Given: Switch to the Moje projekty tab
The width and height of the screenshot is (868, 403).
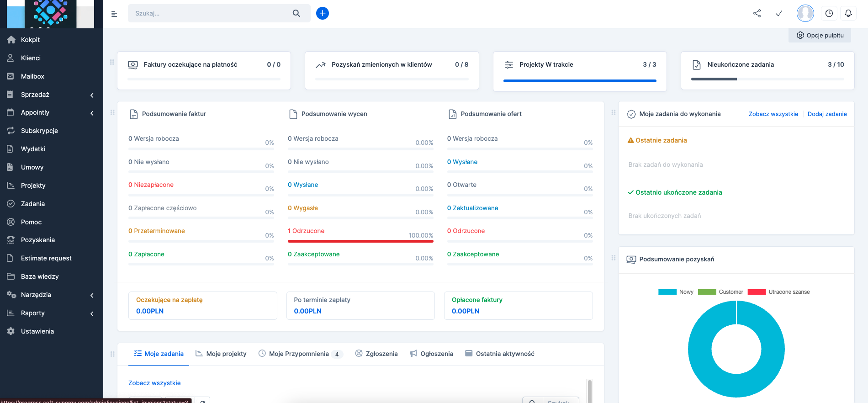Looking at the screenshot, I should (221, 354).
